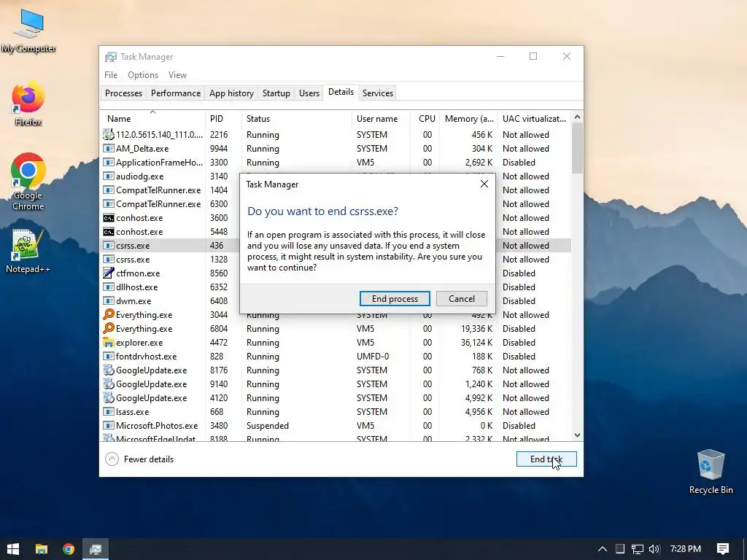
Task: Switch to the Startup tab
Action: [276, 93]
